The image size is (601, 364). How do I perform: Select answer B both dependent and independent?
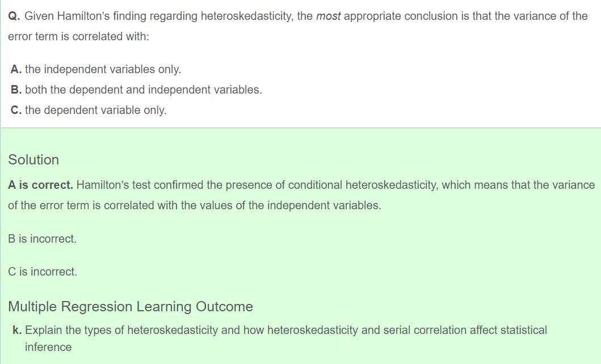click(x=136, y=90)
